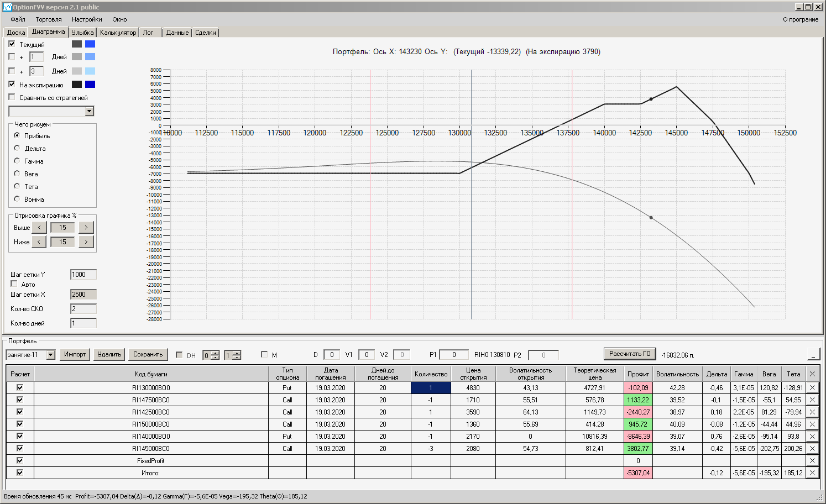Decrease the Ниже chart range with the left arrow

39,242
